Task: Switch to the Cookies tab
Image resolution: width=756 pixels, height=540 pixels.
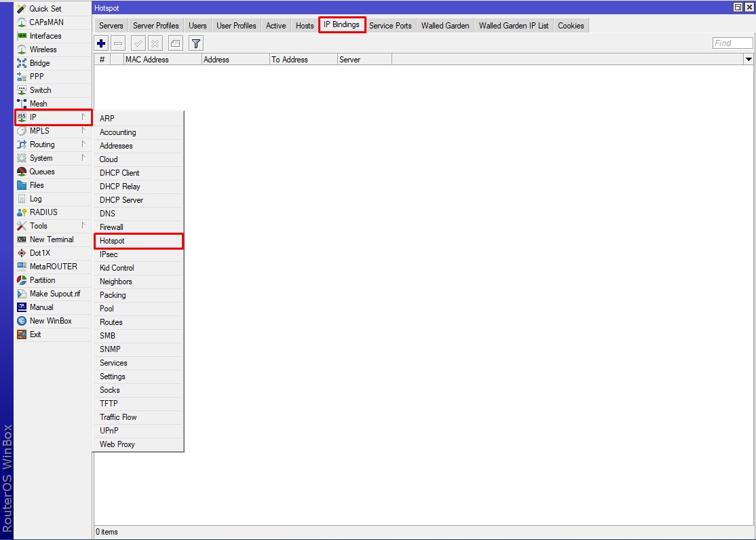Action: click(571, 26)
